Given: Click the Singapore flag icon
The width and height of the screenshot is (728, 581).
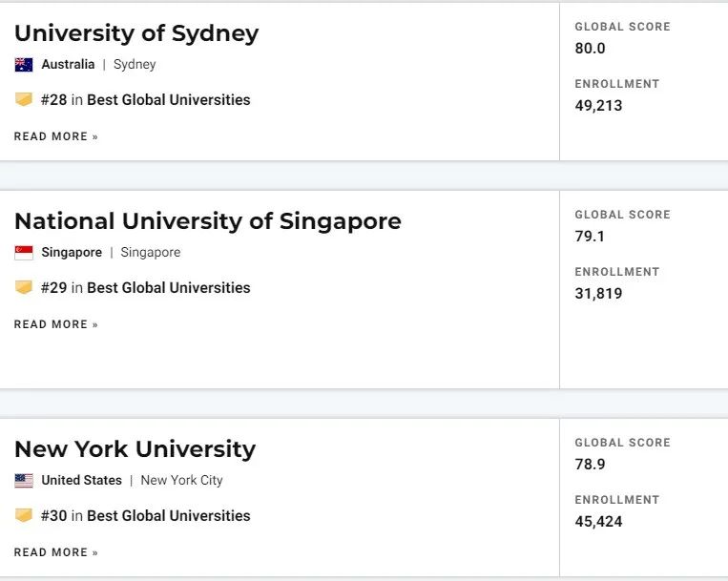Looking at the screenshot, I should tap(24, 253).
